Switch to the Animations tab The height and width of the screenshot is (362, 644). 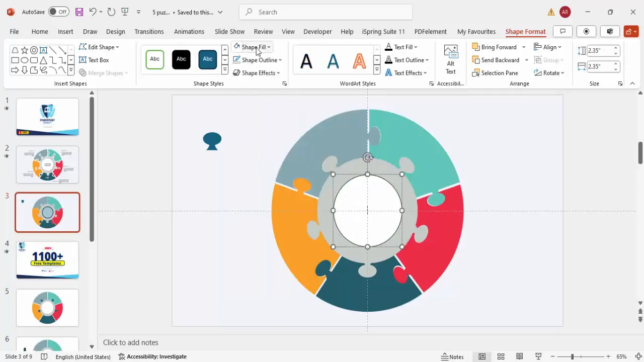[189, 31]
